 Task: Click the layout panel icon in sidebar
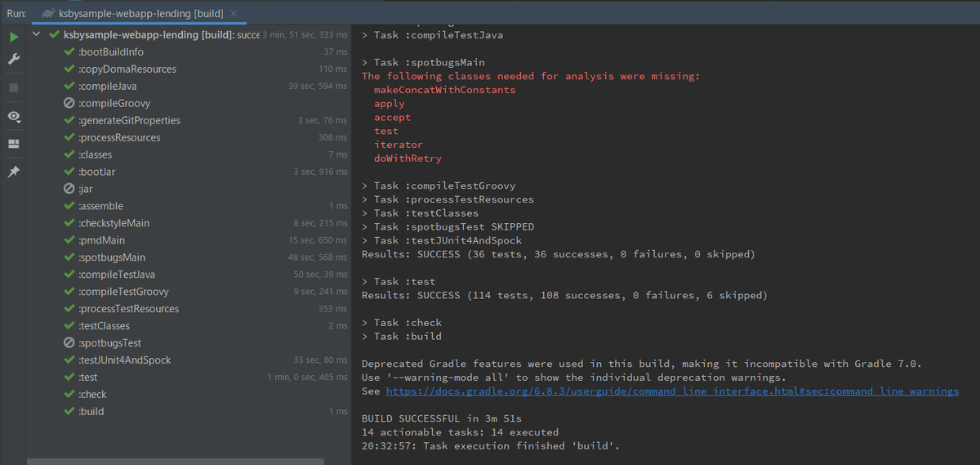click(14, 144)
